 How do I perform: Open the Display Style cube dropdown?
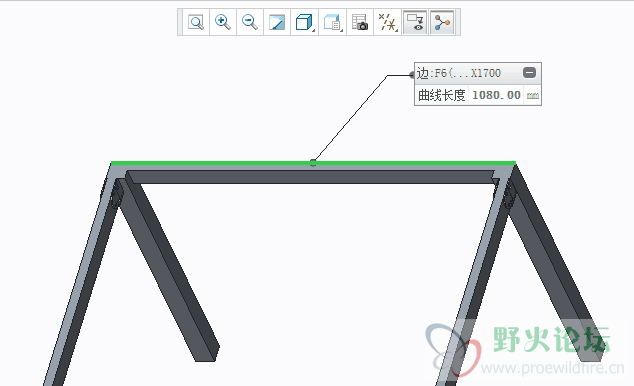click(304, 22)
